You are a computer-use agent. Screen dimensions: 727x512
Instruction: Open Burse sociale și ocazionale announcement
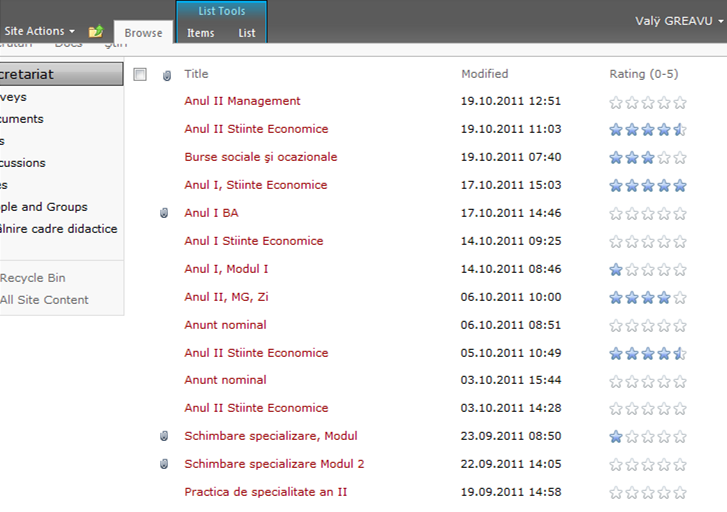[x=260, y=157]
